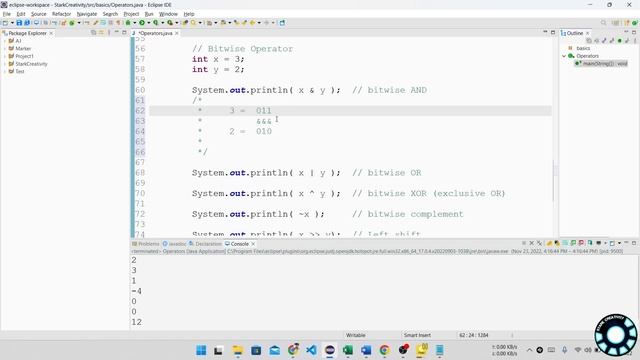
Task: Click Collapse All in Package Explorer
Action: pyautogui.click(x=93, y=33)
